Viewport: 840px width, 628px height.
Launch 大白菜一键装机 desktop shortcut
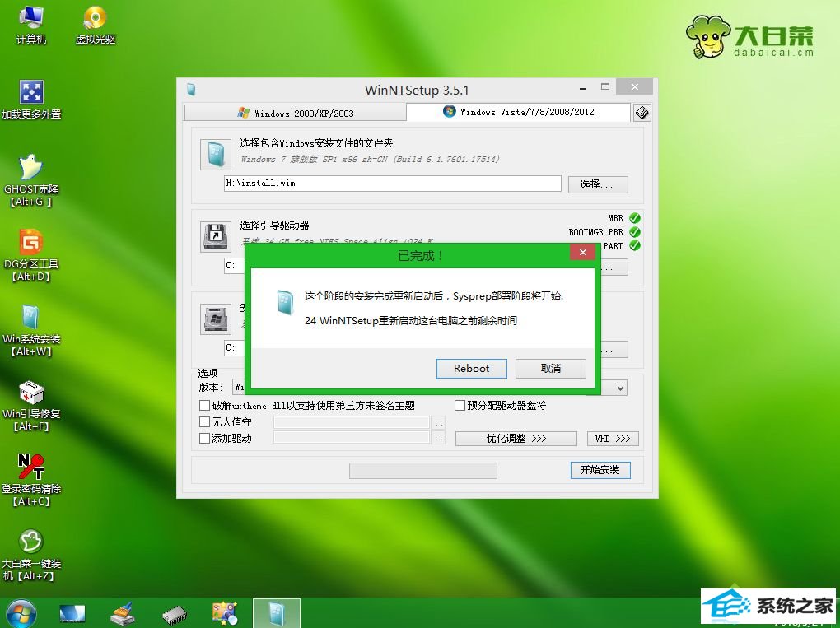tap(31, 556)
